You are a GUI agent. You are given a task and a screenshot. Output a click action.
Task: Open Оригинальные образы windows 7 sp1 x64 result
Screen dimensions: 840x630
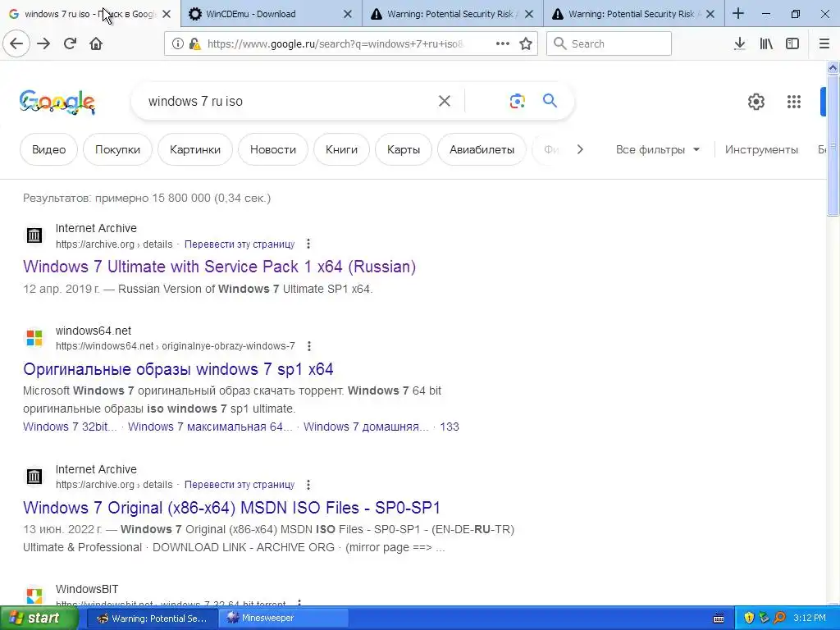[178, 369]
